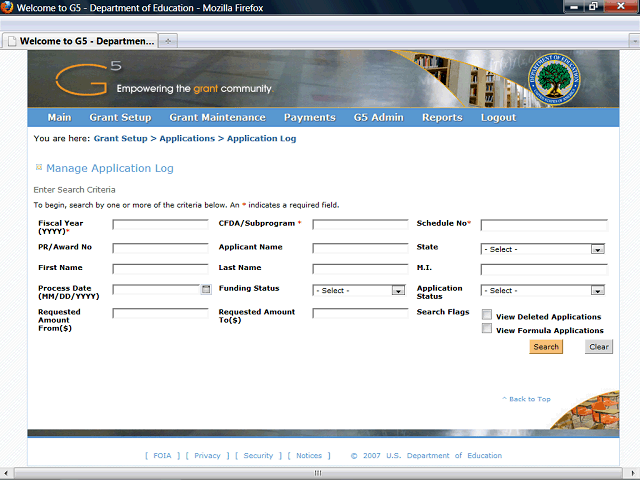Image resolution: width=640 pixels, height=480 pixels.
Task: Focus the First Name input field
Action: click(x=160, y=269)
